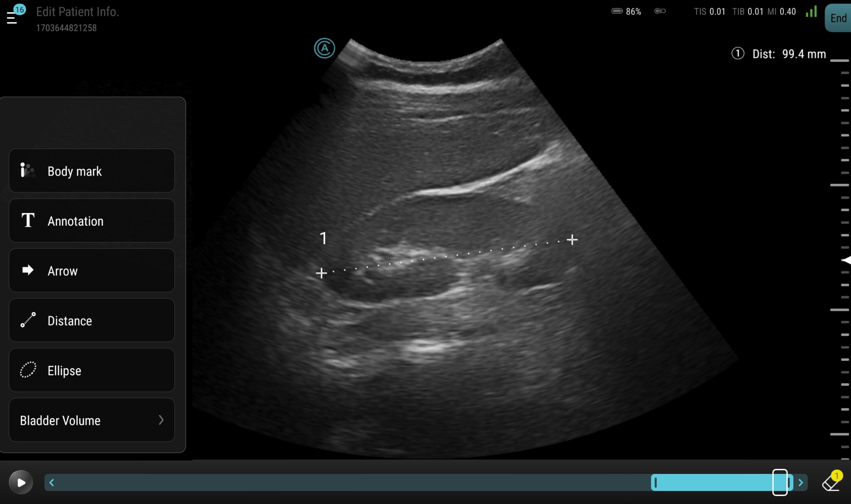Select the Ellipse measurement tool
Image resolution: width=851 pixels, height=504 pixels.
(x=92, y=370)
